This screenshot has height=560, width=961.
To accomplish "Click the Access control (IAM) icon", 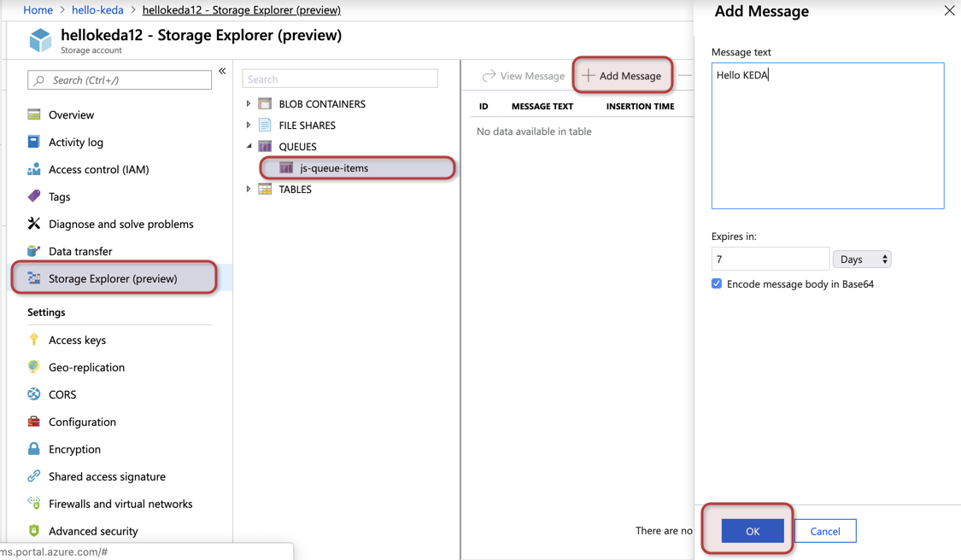I will coord(33,169).
